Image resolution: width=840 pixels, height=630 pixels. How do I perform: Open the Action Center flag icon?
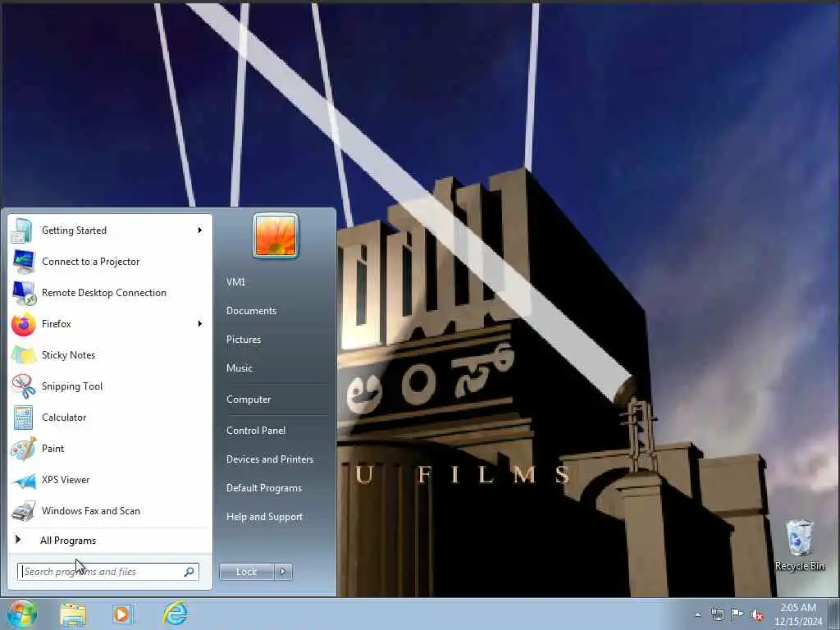737,614
